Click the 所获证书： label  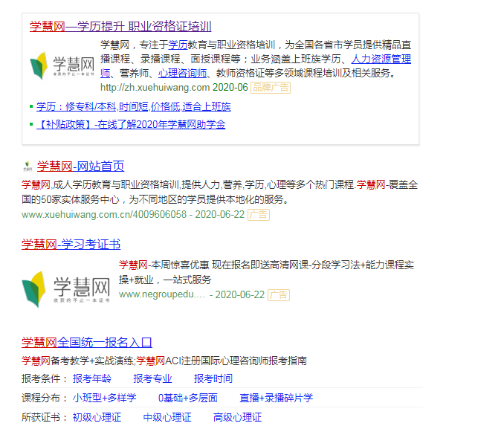click(45, 417)
